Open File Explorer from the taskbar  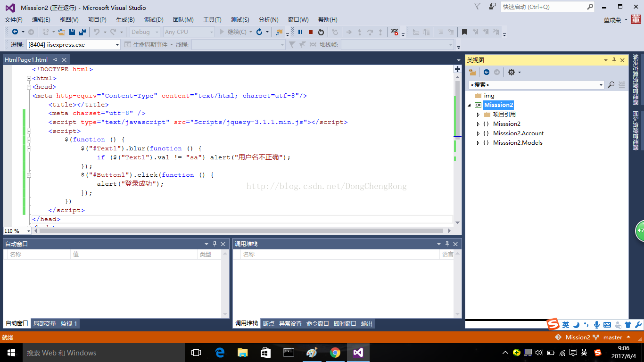[x=243, y=353]
